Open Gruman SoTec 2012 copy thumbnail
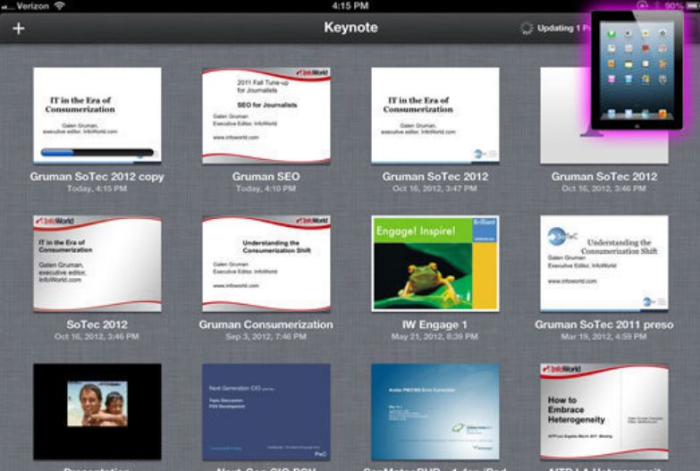The height and width of the screenshot is (471, 700). point(97,116)
